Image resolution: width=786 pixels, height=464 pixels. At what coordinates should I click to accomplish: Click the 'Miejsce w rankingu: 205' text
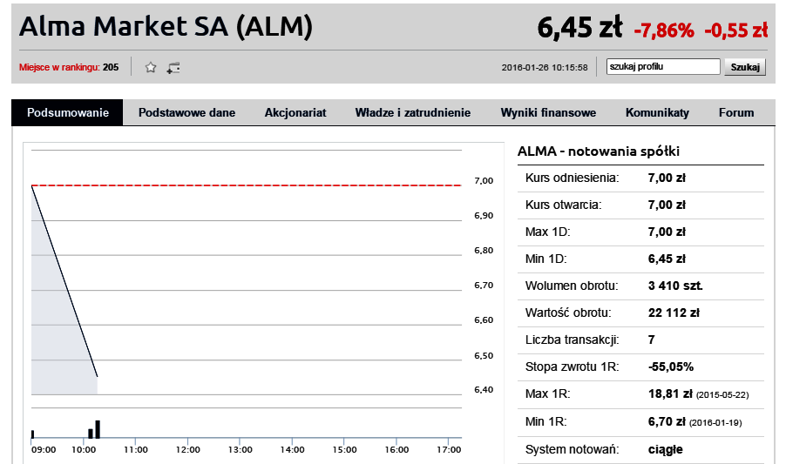[69, 67]
